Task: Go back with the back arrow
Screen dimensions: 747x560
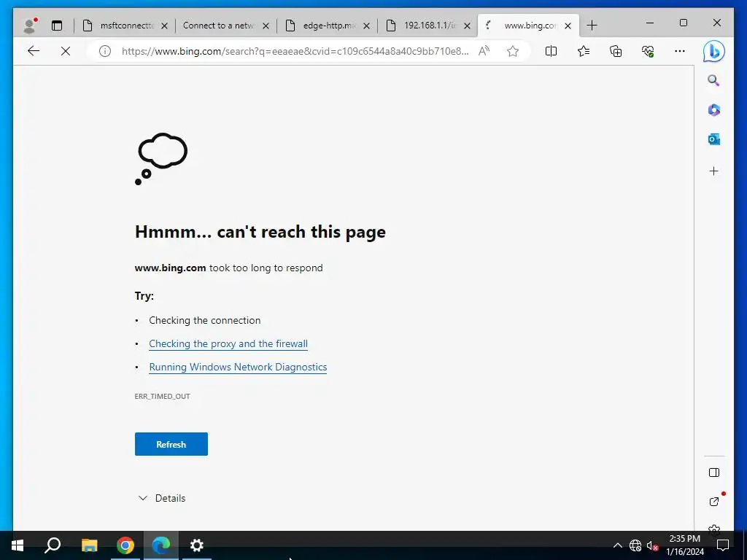Action: point(34,51)
